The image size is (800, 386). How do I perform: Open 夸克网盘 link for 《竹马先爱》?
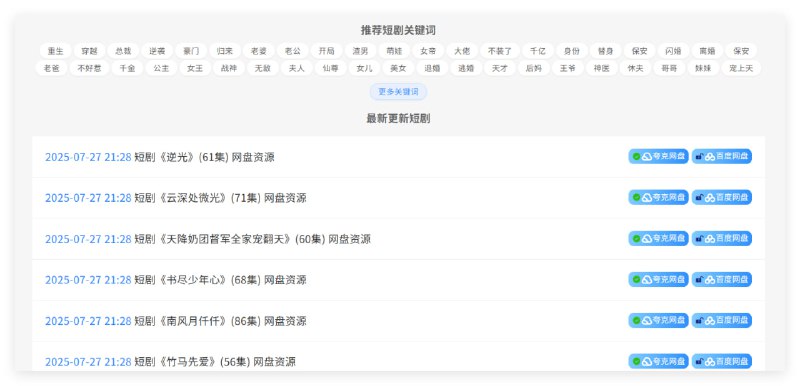click(658, 362)
